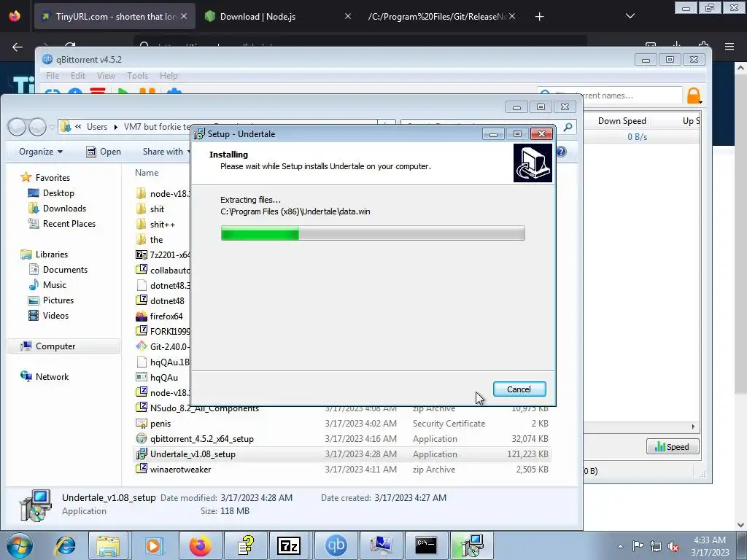The image size is (747, 560).
Task: Open Explorer recent pages dropdown arrow
Action: coord(52,127)
